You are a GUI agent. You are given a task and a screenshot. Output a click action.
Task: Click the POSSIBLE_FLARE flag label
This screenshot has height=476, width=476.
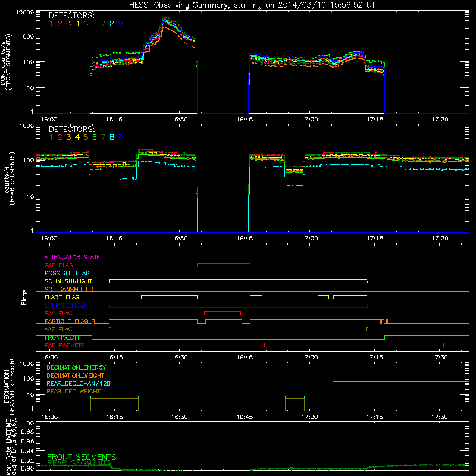(68, 273)
